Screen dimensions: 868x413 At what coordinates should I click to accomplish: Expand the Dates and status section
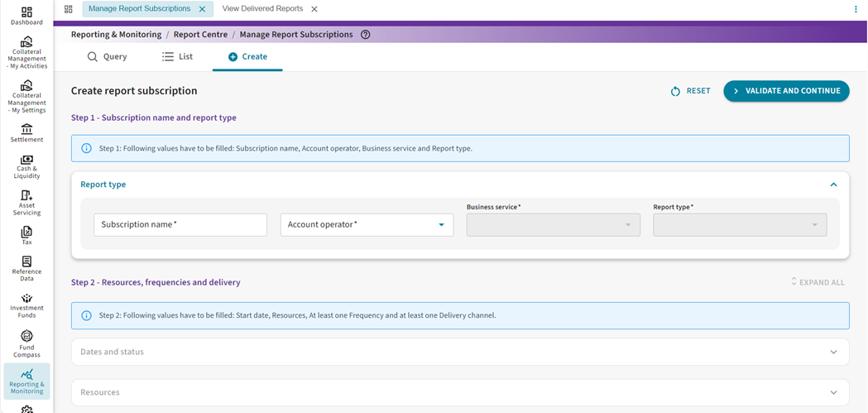pos(833,352)
